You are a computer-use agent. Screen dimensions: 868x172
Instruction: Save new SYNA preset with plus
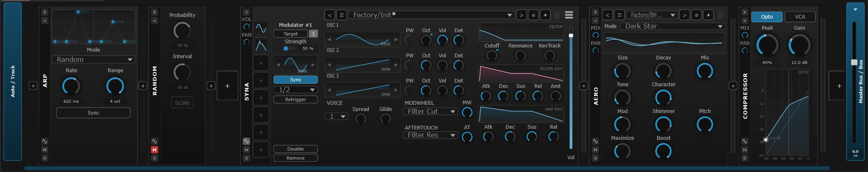[x=545, y=15]
